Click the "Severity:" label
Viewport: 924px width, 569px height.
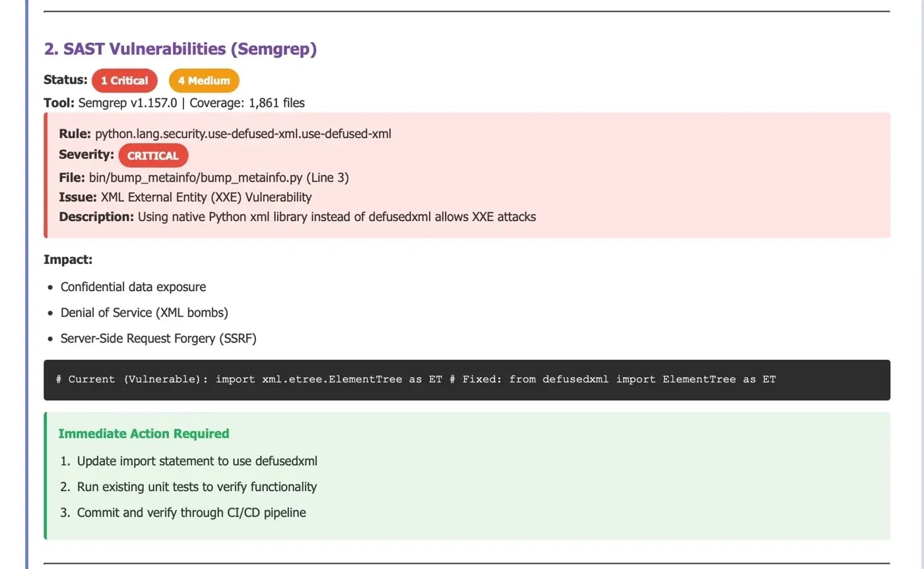(x=86, y=155)
